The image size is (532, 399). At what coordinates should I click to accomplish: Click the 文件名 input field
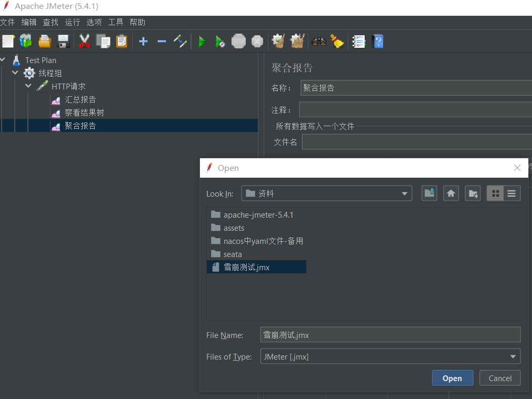point(417,142)
